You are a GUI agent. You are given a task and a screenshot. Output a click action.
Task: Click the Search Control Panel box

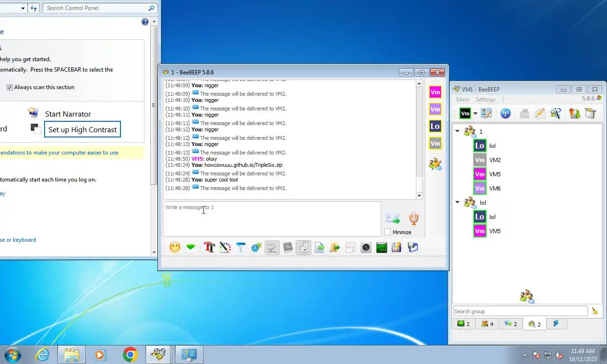(100, 8)
